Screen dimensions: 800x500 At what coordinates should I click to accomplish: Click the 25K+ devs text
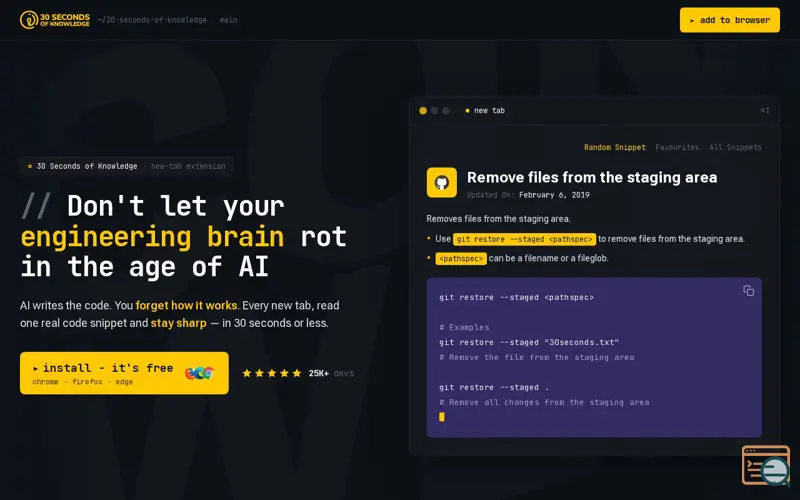(331, 373)
